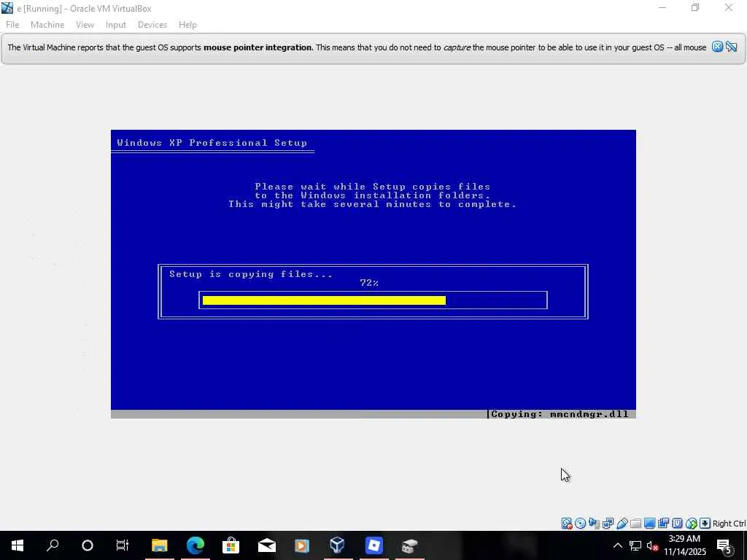The height and width of the screenshot is (560, 747).
Task: Open the Windows notification center
Action: 724,545
